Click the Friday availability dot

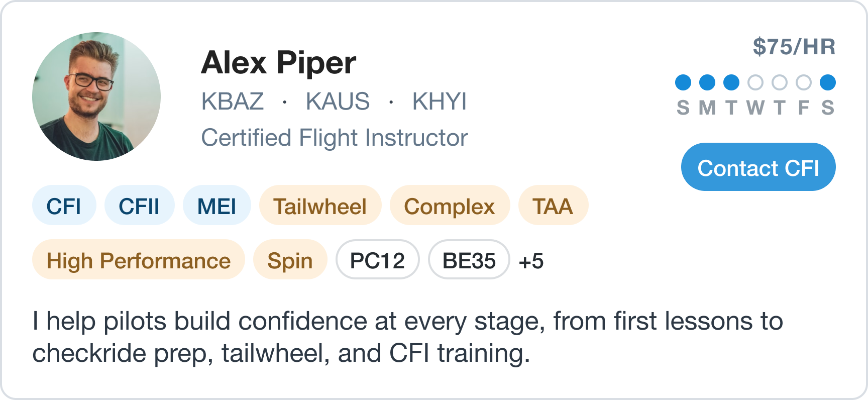click(804, 82)
